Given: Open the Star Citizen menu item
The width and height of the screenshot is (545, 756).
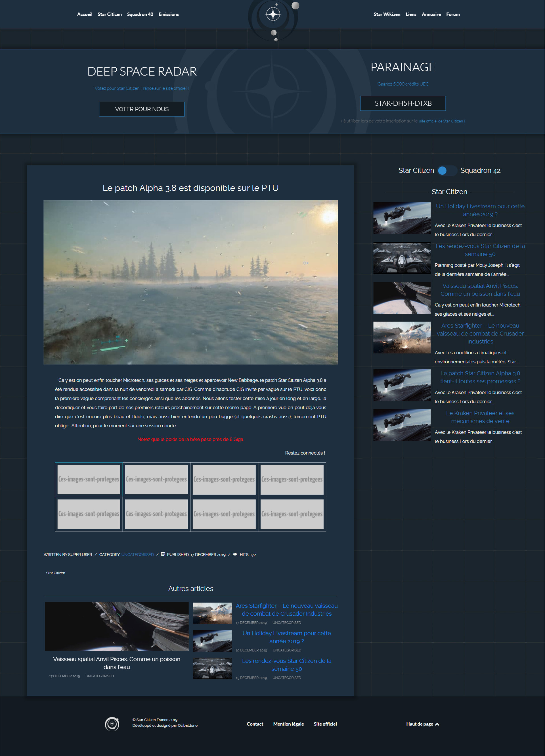Looking at the screenshot, I should click(x=110, y=14).
